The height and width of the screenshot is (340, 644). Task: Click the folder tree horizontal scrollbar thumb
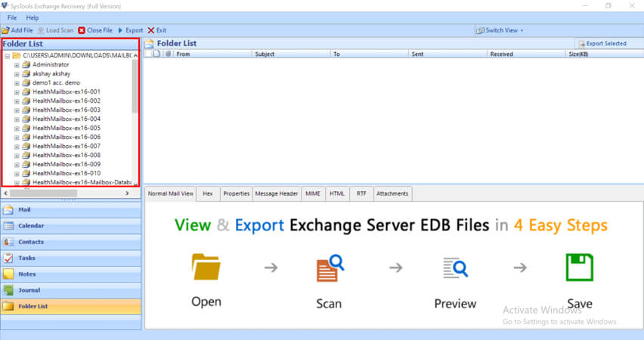click(x=44, y=193)
